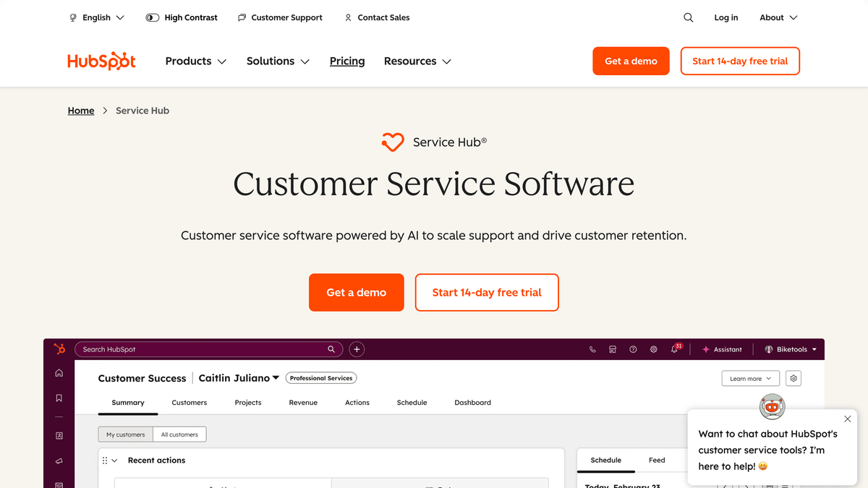Click Get a demo in the header
Image resolution: width=868 pixels, height=488 pixels.
pyautogui.click(x=631, y=61)
